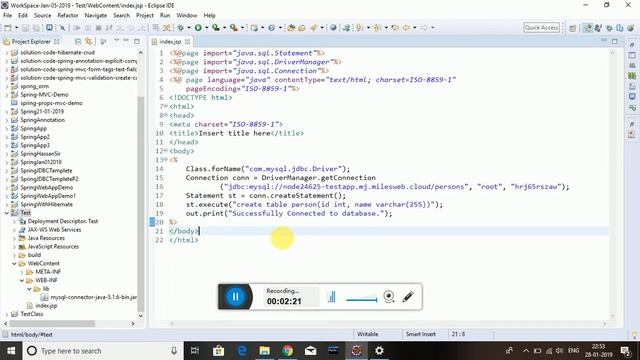
Task: Open the Navigate menu
Action: click(96, 15)
